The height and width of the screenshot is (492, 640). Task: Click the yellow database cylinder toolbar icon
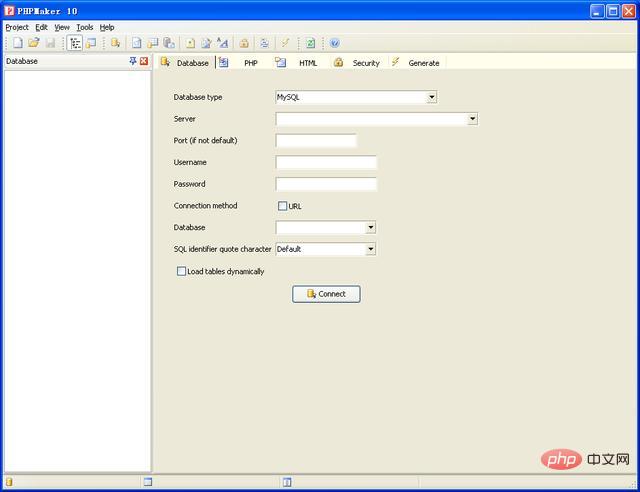pyautogui.click(x=116, y=43)
